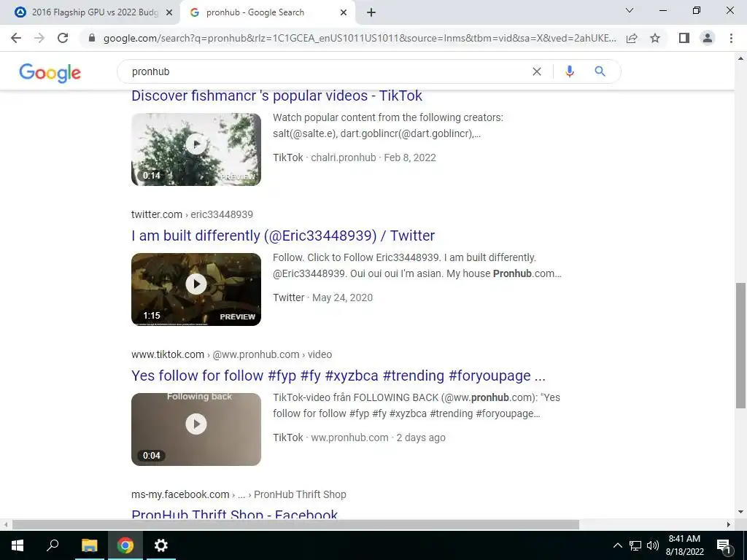747x560 pixels.
Task: Submit search with magnifier icon
Action: (600, 71)
